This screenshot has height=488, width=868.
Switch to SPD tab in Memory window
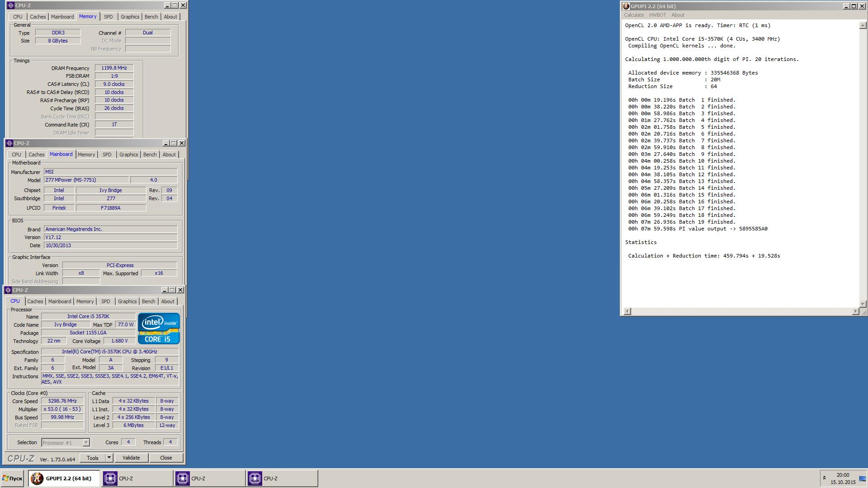point(108,17)
